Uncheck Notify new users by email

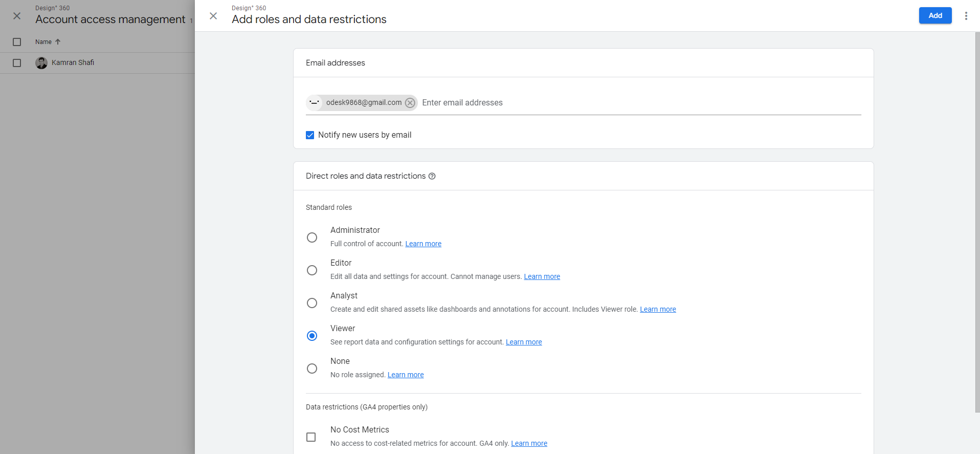[x=310, y=135]
